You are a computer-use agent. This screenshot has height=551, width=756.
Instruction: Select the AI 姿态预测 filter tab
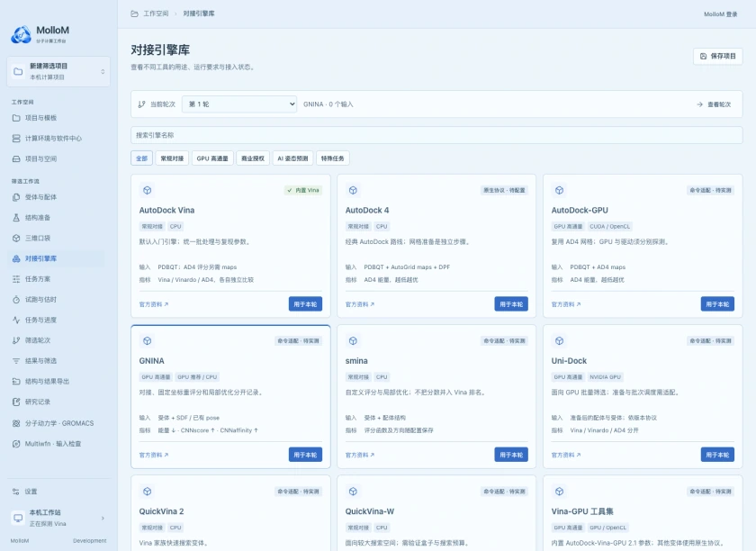(292, 158)
